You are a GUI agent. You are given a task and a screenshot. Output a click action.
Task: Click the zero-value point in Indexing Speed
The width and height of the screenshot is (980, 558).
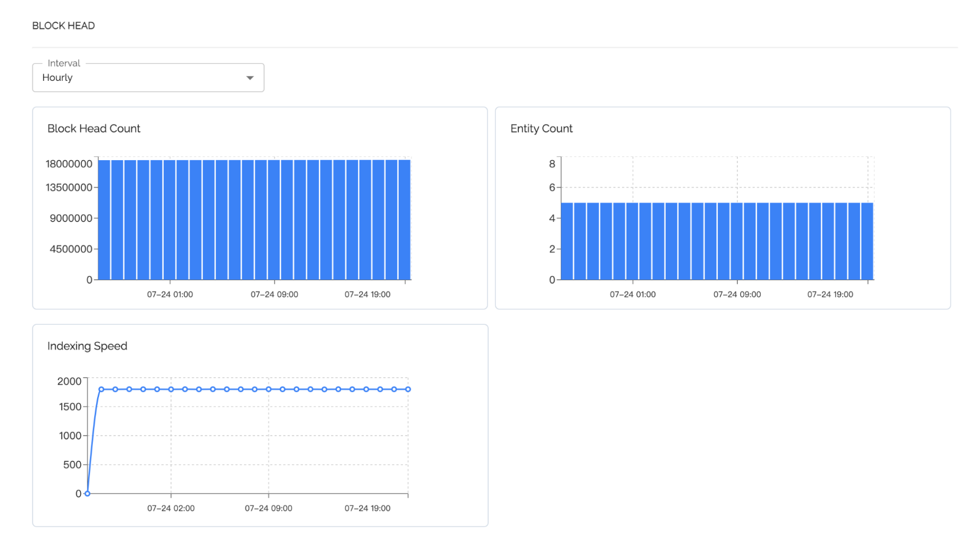(87, 493)
